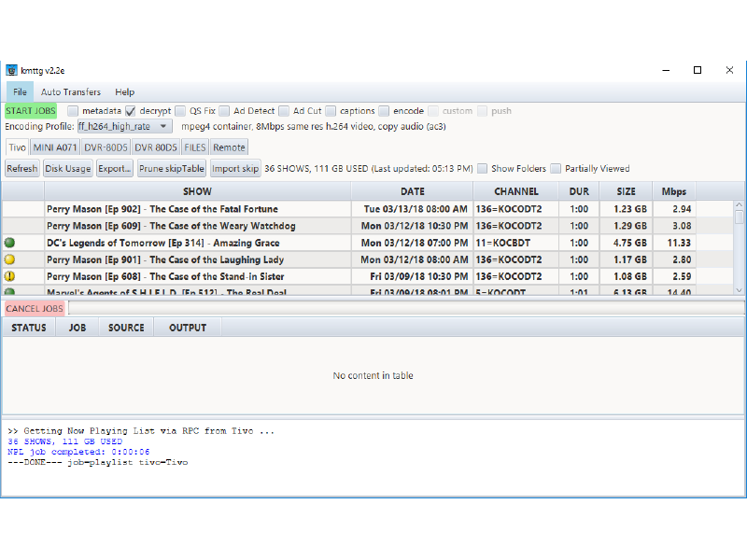747x560 pixels.
Task: Open the Auto Transfers menu
Action: click(x=70, y=91)
